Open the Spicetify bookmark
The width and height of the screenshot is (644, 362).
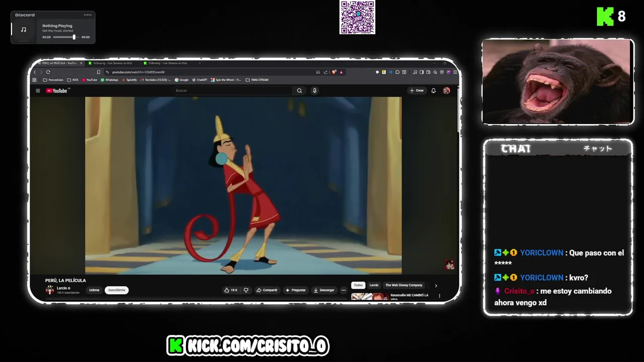pyautogui.click(x=129, y=80)
